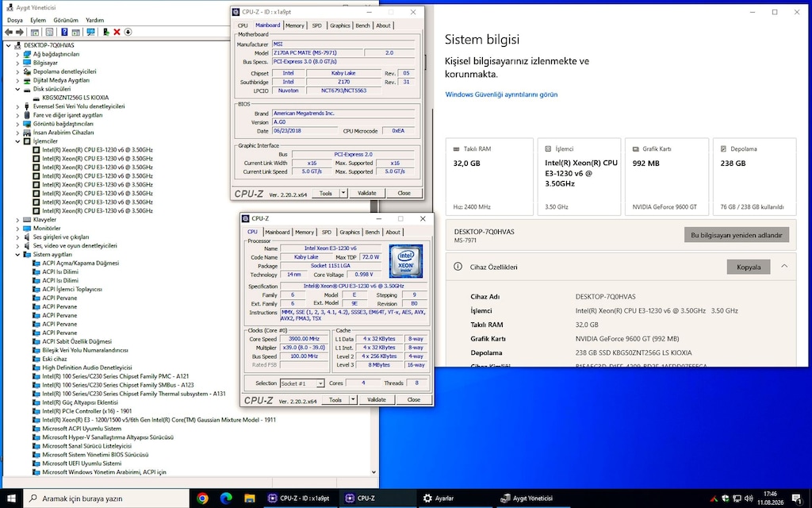Image resolution: width=812 pixels, height=508 pixels.
Task: Open Tools dropdown arrow in CPU-Z Mainboard window
Action: click(343, 193)
